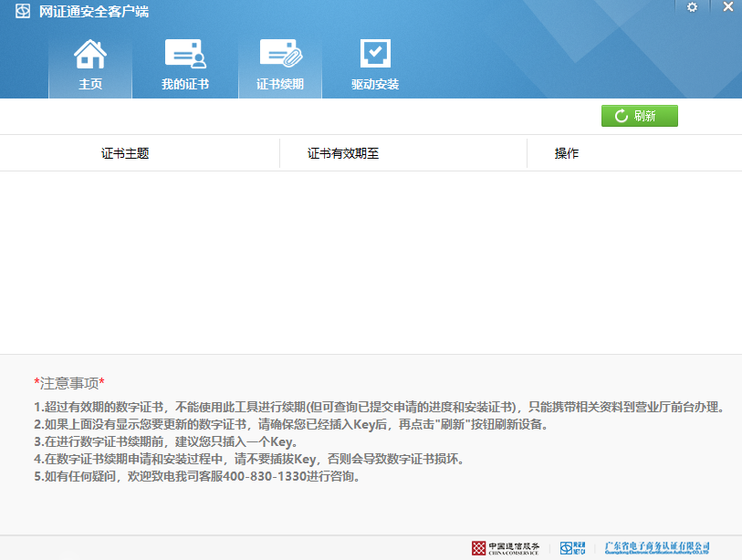Switch to the 主页 tab label
742x560 pixels.
(x=89, y=84)
